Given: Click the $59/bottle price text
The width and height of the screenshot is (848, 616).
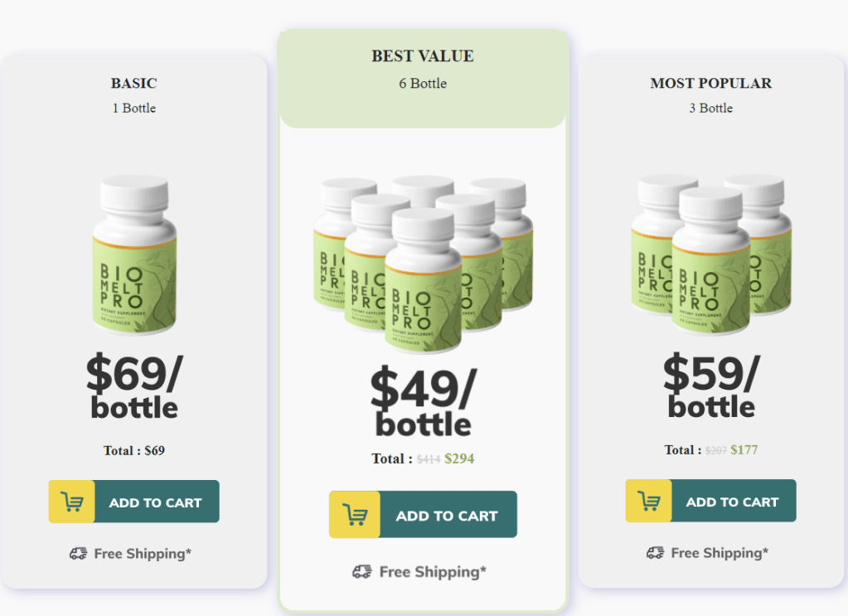Looking at the screenshot, I should pyautogui.click(x=710, y=385).
